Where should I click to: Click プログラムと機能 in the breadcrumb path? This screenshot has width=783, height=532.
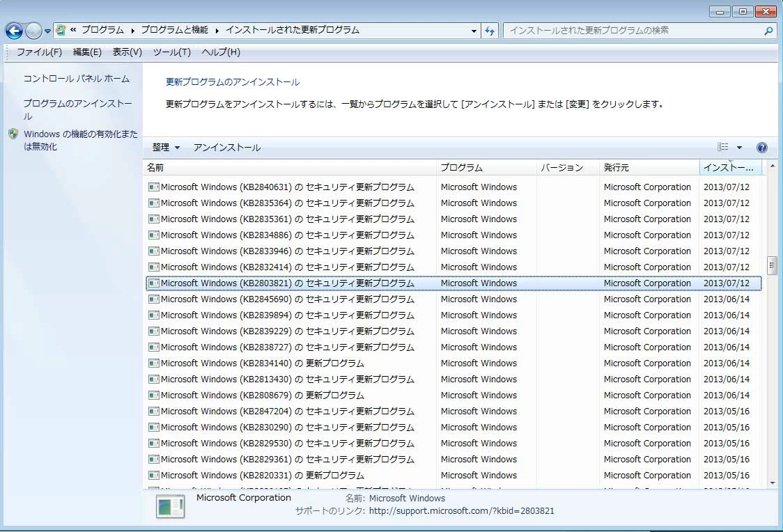[x=174, y=30]
